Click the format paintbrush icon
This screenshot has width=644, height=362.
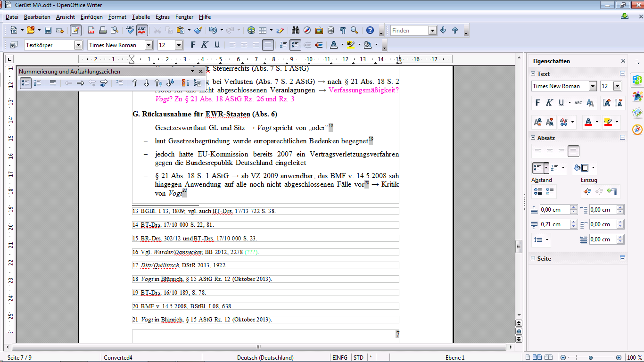tap(198, 30)
